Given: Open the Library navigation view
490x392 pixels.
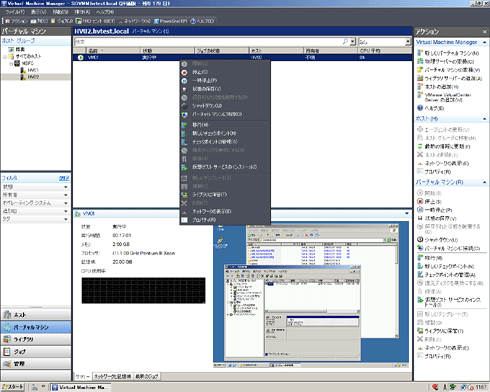Looking at the screenshot, I should click(36, 339).
